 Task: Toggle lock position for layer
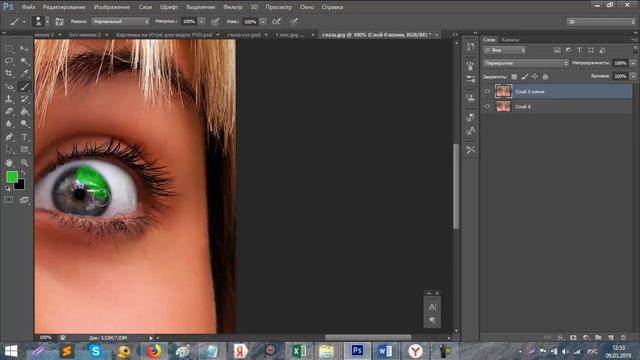(x=535, y=76)
